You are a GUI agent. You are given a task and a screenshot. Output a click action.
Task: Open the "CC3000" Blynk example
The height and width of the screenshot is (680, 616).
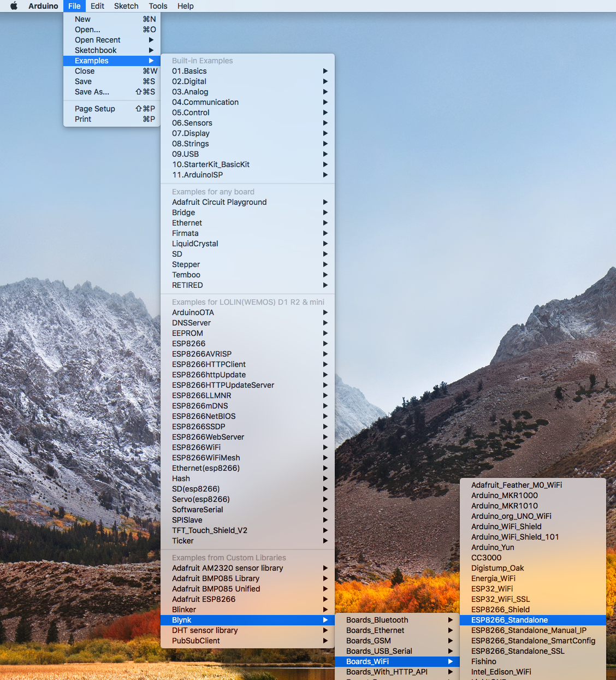pos(486,557)
